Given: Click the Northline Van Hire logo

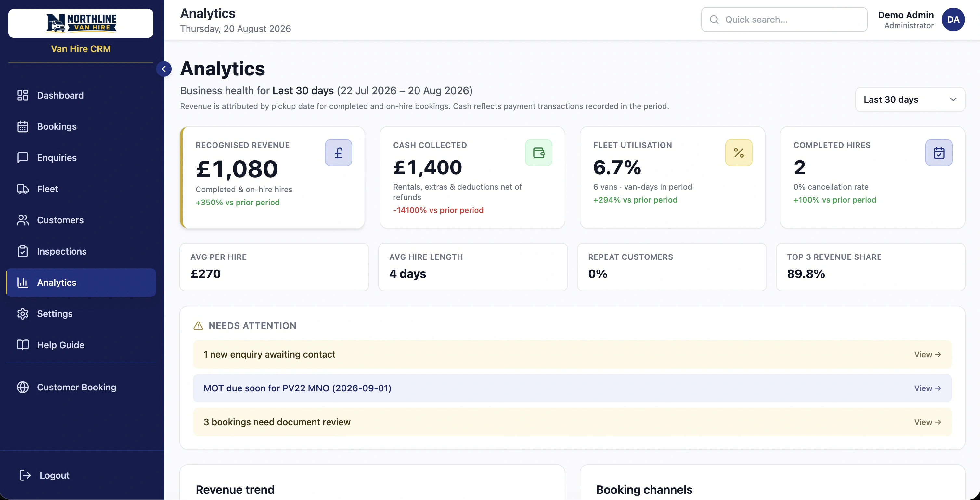Looking at the screenshot, I should [x=81, y=23].
